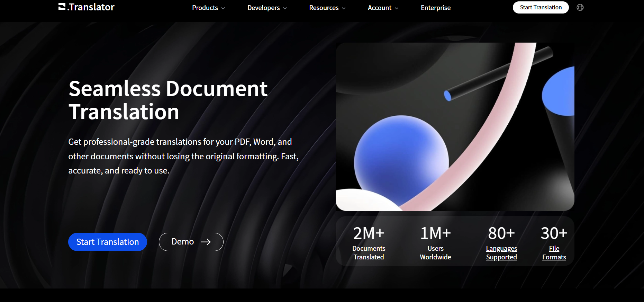Open the Account menu
The height and width of the screenshot is (302, 644).
pyautogui.click(x=383, y=8)
